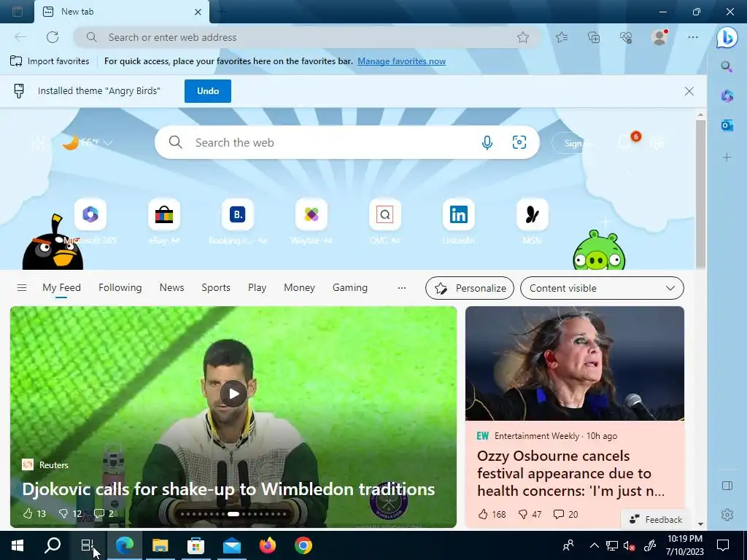Screen dimensions: 747x560
Task: Toggle sidebar visibility icon at bottom
Action: pos(727,485)
